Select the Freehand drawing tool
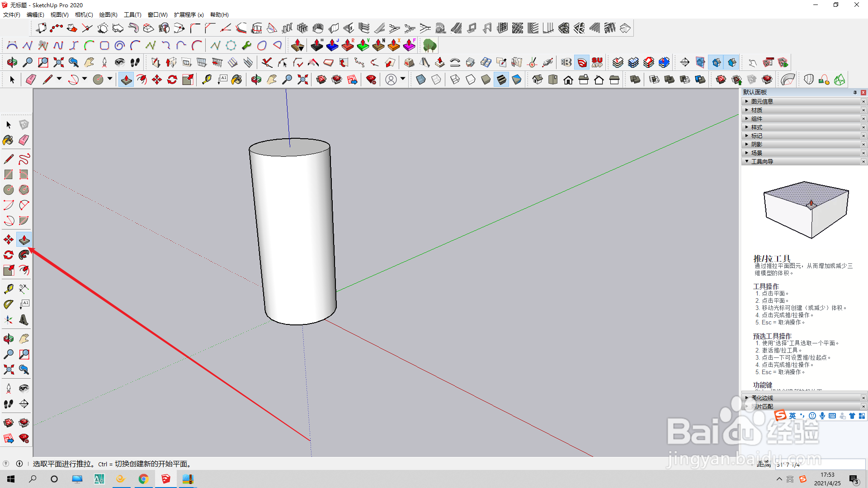 [x=24, y=159]
